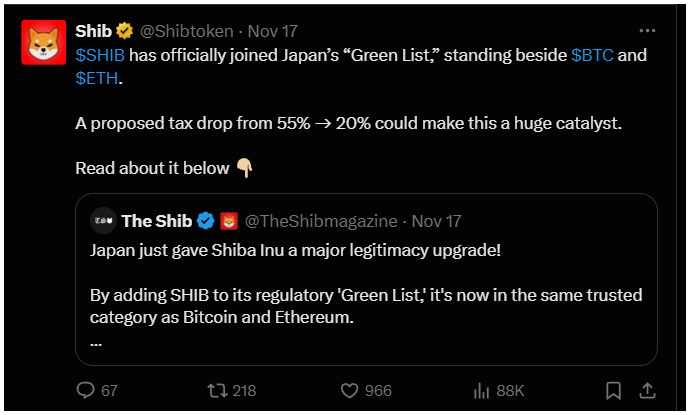Viewport: 690px width, 415px height.
Task: Open The Shib magazine small avatar
Action: (101, 220)
